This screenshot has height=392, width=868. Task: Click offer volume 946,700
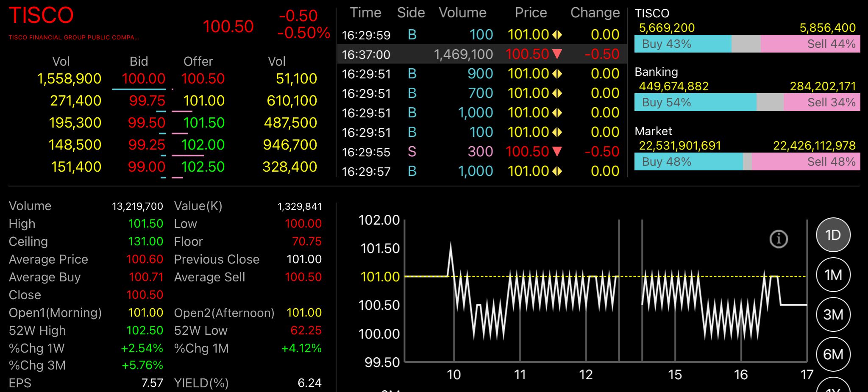pos(290,145)
